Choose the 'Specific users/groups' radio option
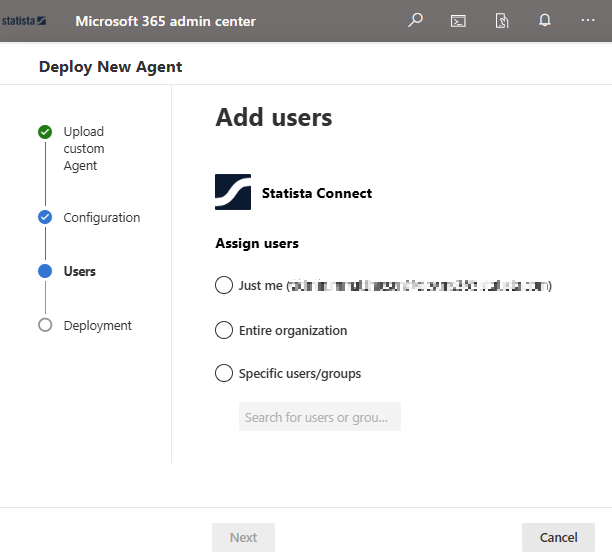Screen dimensions: 612x558 224,374
